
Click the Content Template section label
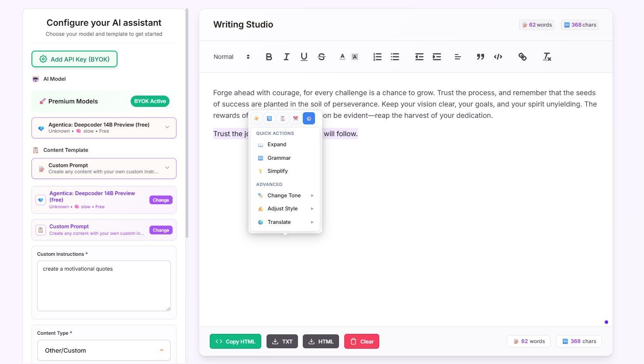(x=61, y=150)
